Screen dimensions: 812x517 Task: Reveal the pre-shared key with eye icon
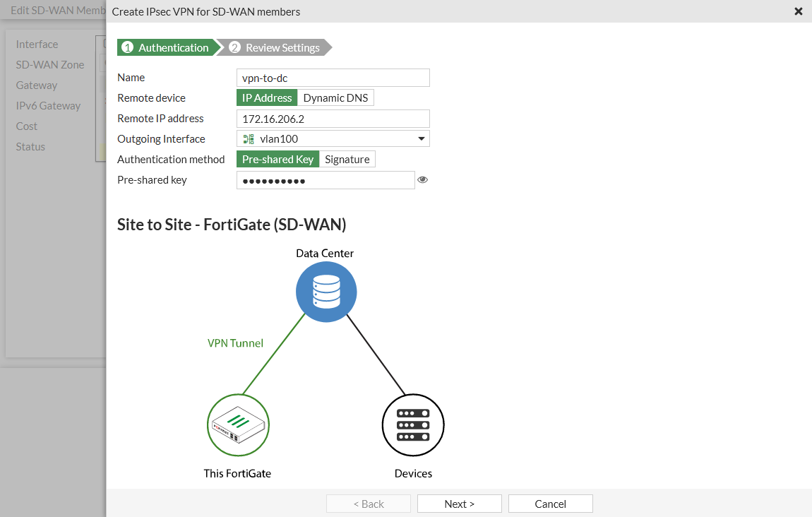tap(422, 180)
